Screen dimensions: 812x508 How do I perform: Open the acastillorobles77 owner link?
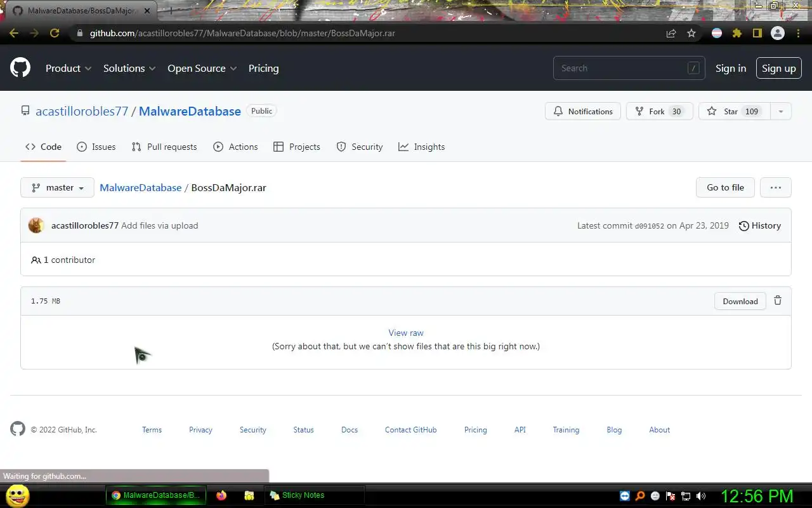82,111
